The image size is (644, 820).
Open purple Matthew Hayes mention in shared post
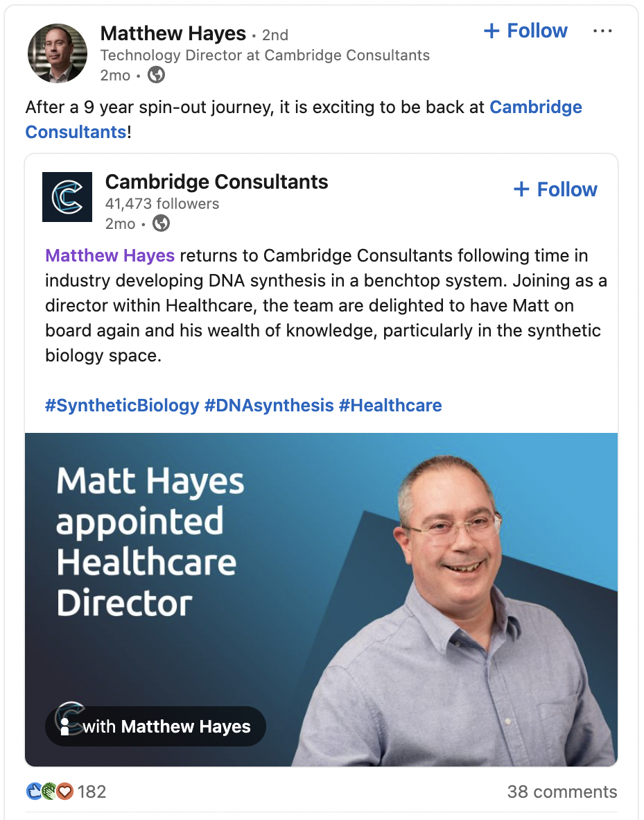click(x=110, y=256)
